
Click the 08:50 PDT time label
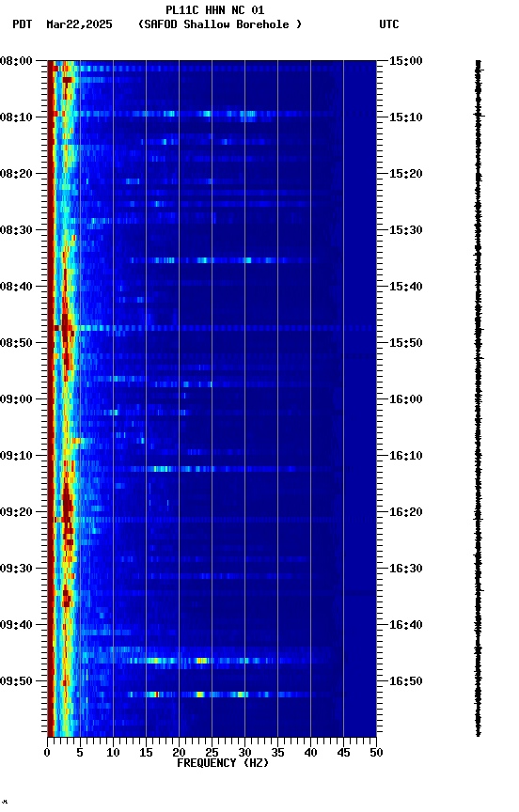[x=16, y=343]
